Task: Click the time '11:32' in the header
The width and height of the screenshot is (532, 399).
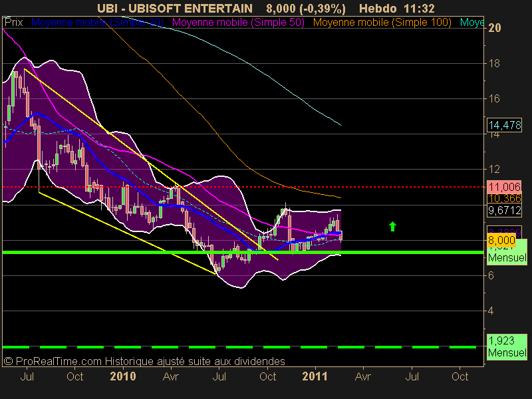Action: click(420, 8)
